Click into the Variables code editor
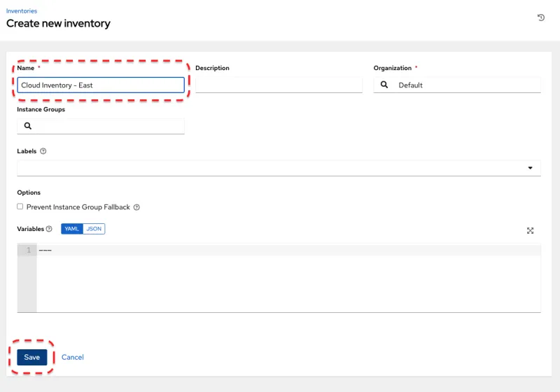 click(x=287, y=280)
